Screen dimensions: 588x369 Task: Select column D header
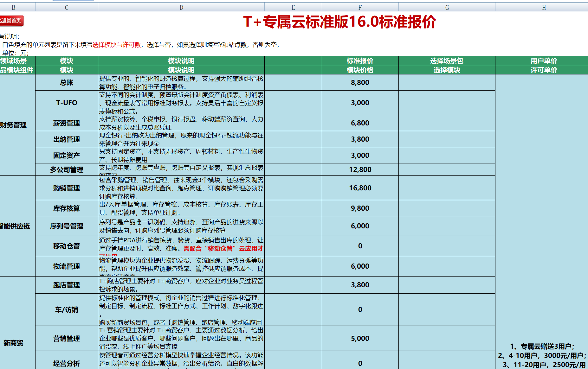point(181,7)
